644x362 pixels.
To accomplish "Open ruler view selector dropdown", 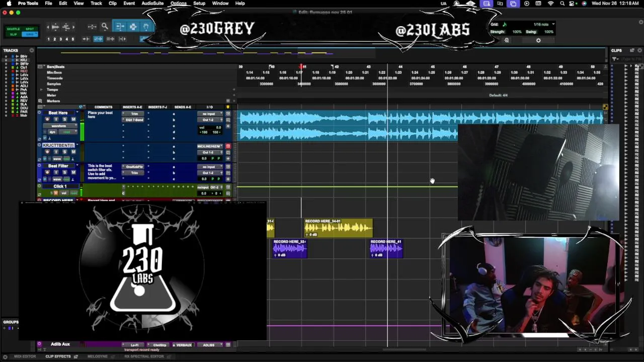I will [x=40, y=67].
